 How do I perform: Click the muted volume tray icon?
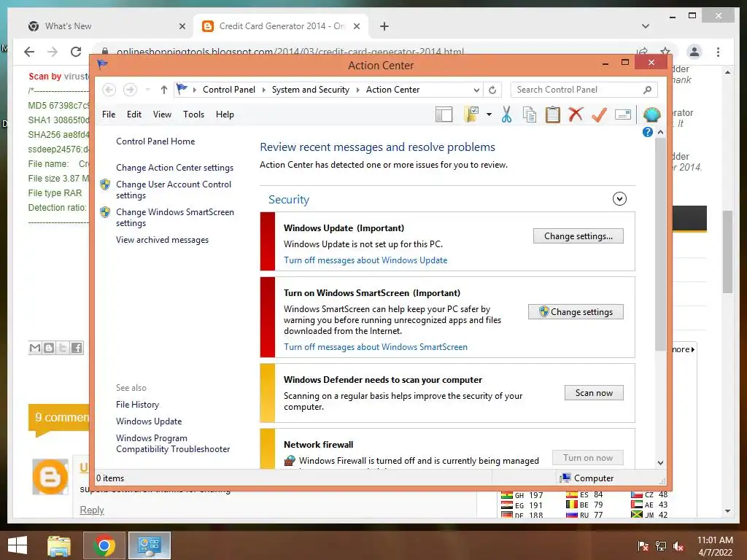(x=678, y=546)
